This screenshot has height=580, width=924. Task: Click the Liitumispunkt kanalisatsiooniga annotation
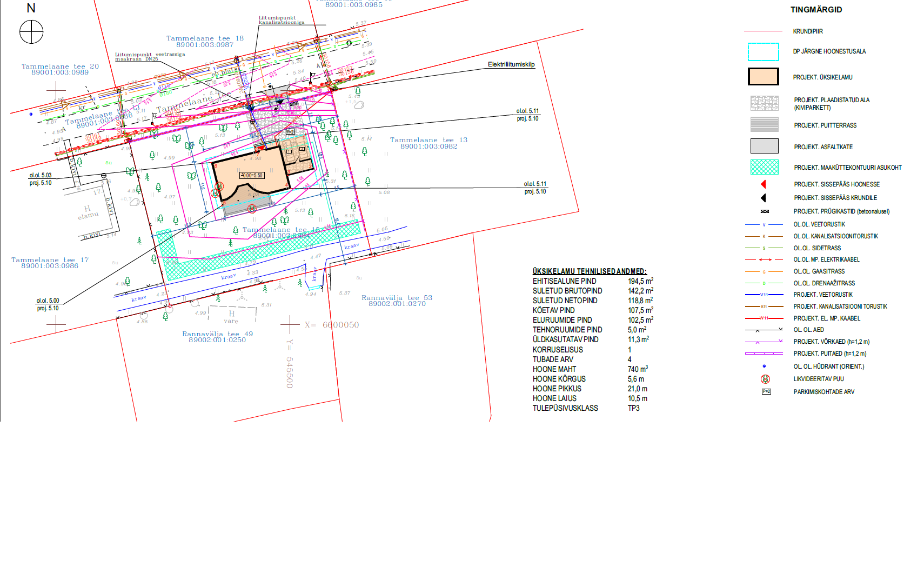(281, 20)
